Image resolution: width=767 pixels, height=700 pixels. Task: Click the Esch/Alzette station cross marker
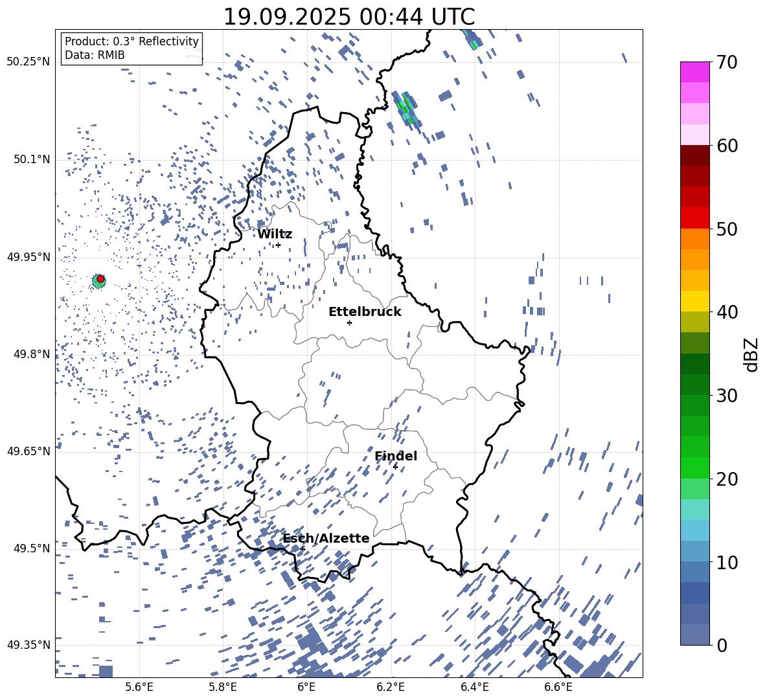[303, 548]
